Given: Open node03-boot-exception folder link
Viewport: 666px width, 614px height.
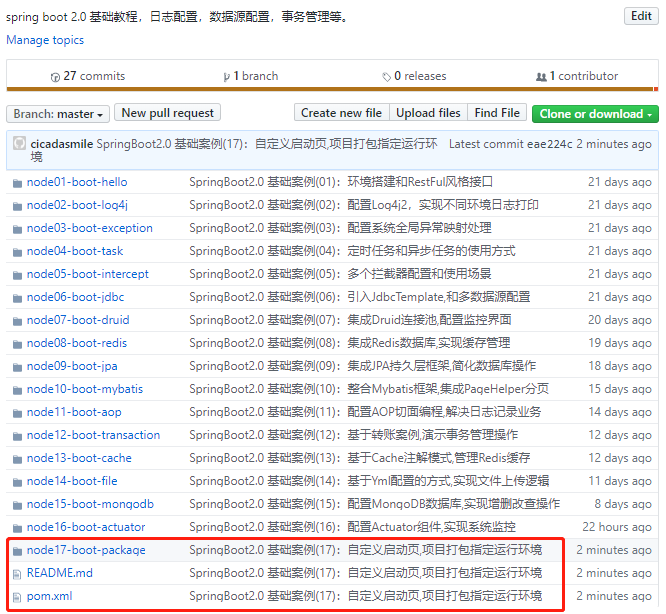Looking at the screenshot, I should pyautogui.click(x=90, y=228).
